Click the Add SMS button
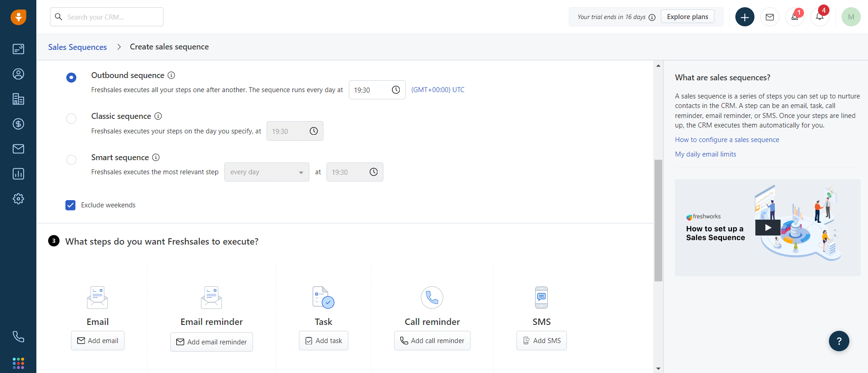 pos(541,341)
